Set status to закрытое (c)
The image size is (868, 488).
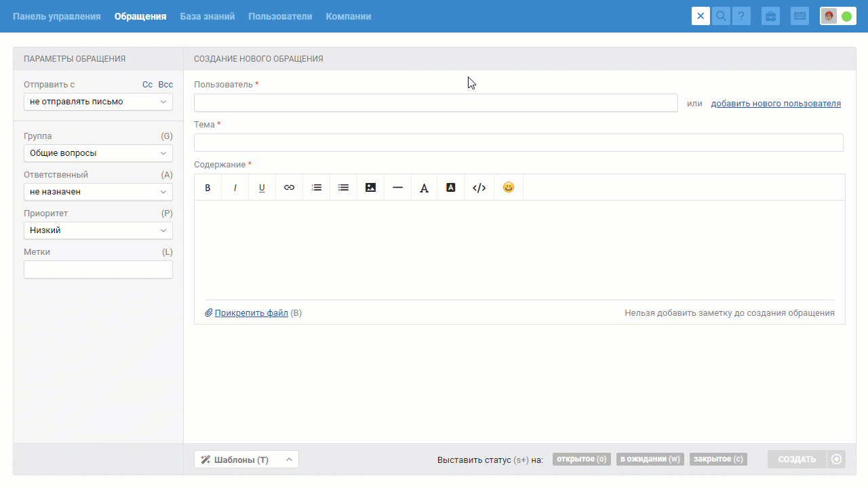click(x=718, y=460)
